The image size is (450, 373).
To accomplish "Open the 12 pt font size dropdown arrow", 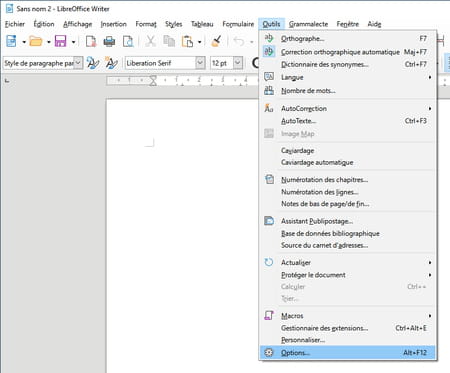I will click(237, 63).
